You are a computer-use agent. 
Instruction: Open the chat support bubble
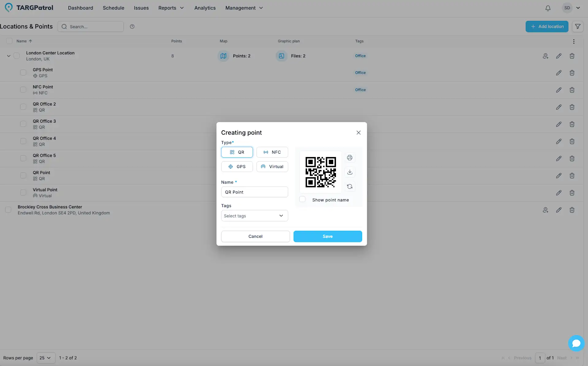[x=576, y=343]
